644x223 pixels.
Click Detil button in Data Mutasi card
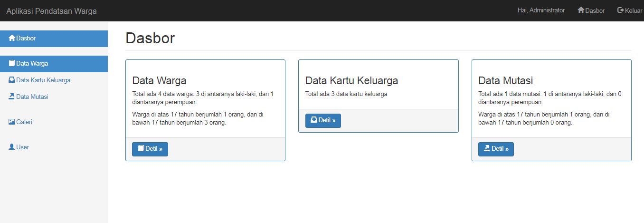496,149
